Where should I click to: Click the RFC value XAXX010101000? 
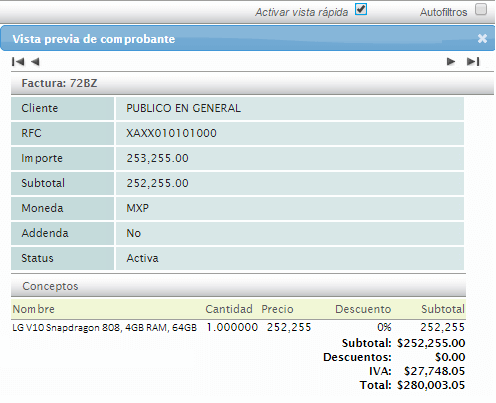pyautogui.click(x=171, y=133)
